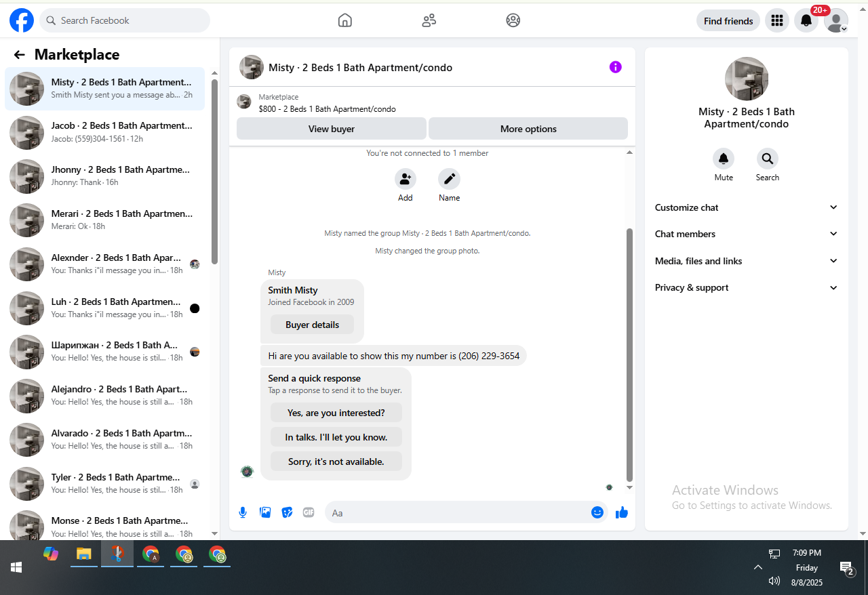Send quick response "Sorry, it's not available."

point(336,461)
